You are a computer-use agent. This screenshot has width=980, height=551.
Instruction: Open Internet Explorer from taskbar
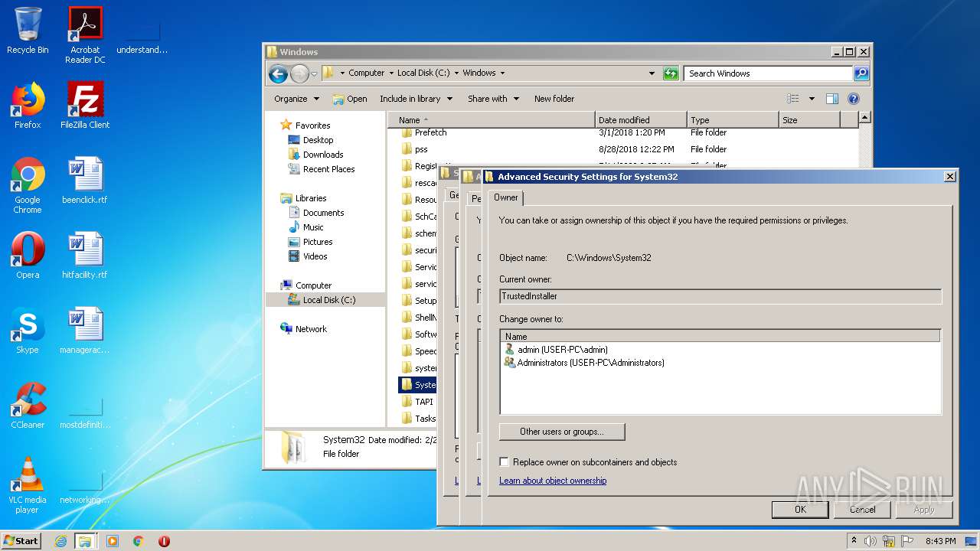[60, 541]
